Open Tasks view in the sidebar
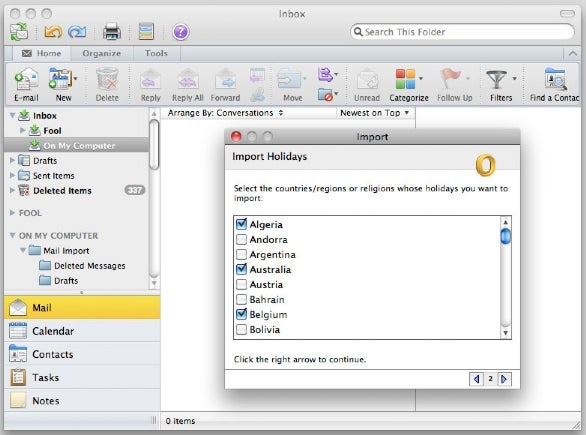Image resolution: width=586 pixels, height=435 pixels. [82, 377]
